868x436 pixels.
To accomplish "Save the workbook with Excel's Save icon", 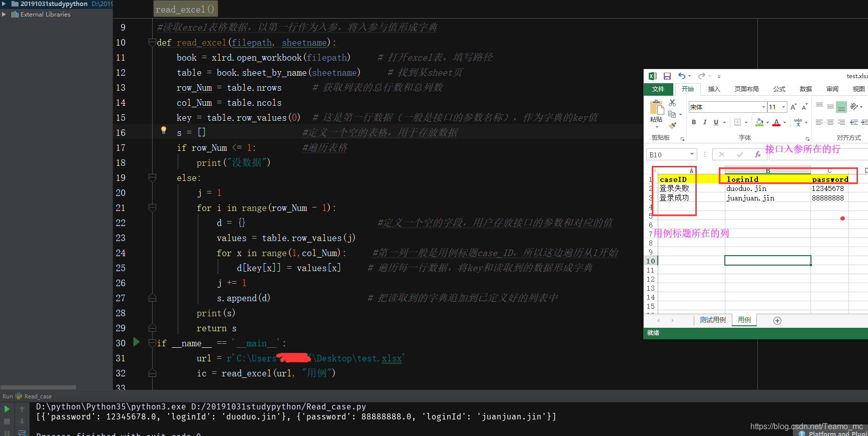I will point(667,76).
